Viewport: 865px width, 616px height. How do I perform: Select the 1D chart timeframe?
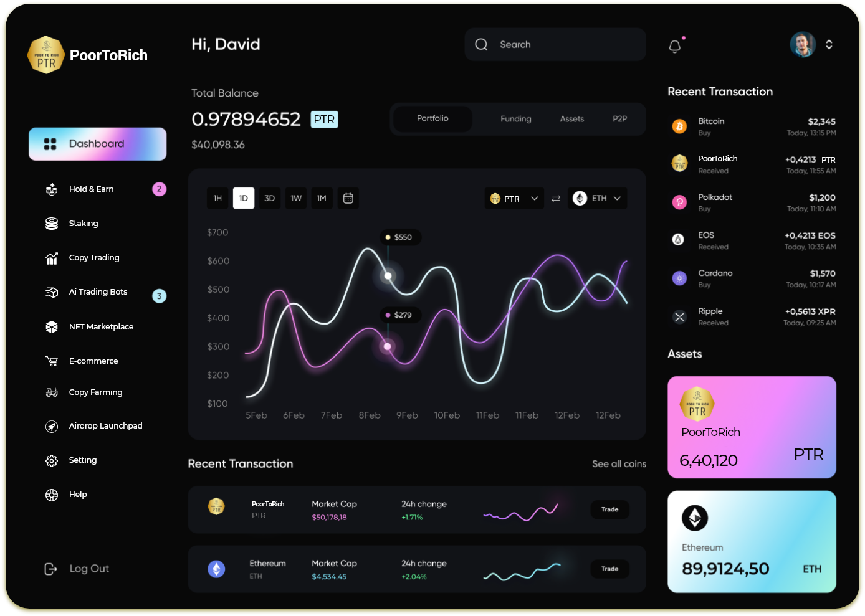(x=244, y=198)
